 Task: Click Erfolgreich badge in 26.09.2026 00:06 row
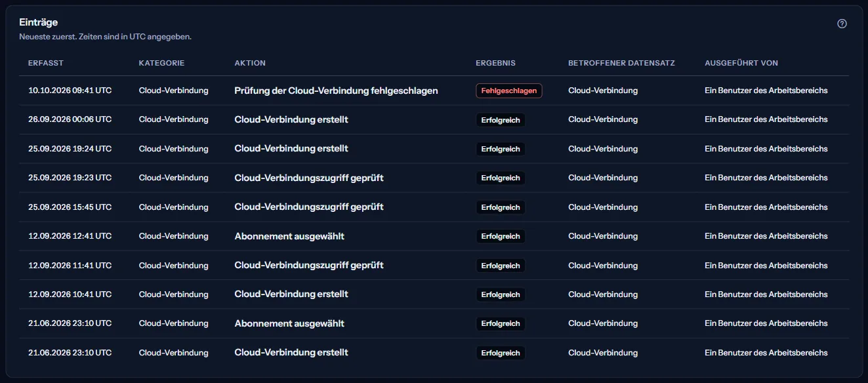(501, 120)
